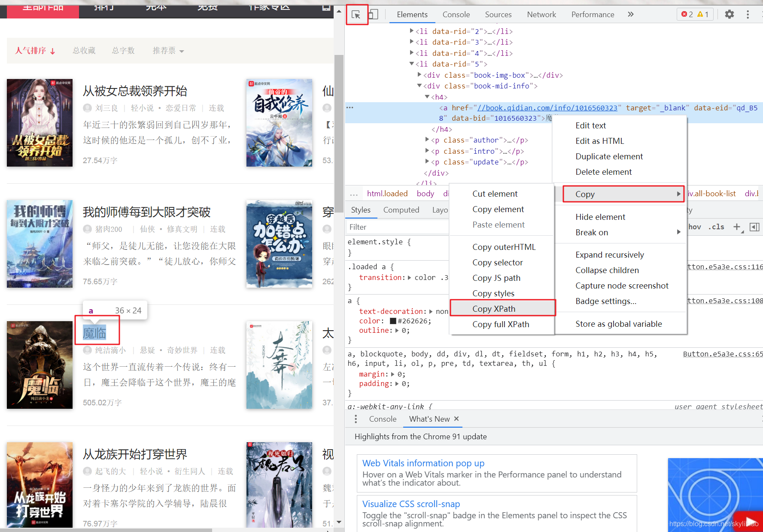The height and width of the screenshot is (532, 763).
Task: Sort by 人气排序
Action: pos(35,51)
